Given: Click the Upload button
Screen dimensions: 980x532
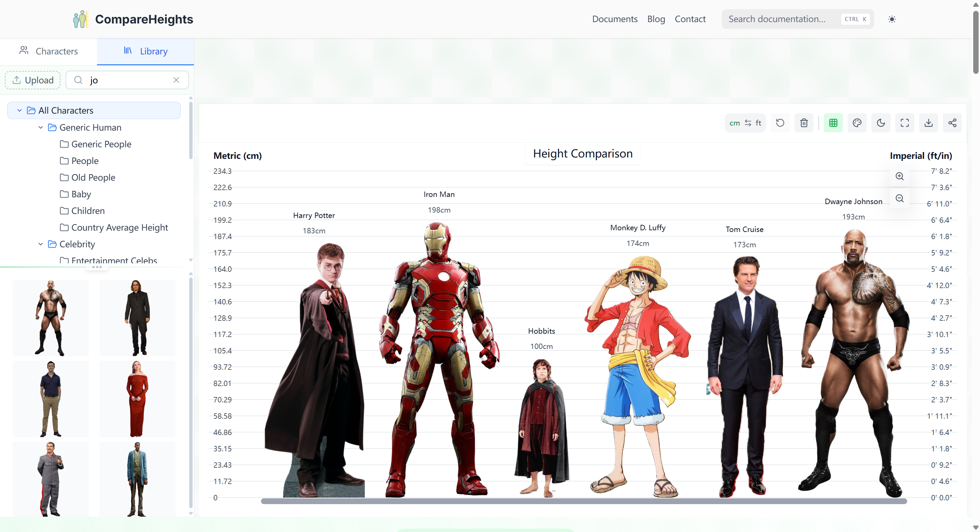Looking at the screenshot, I should point(33,80).
